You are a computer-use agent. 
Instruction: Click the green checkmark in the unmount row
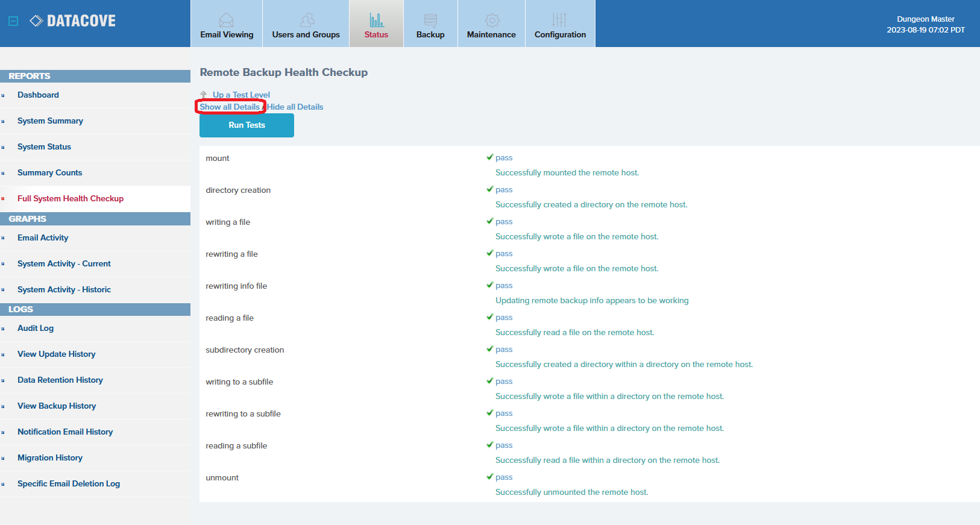[x=490, y=477]
